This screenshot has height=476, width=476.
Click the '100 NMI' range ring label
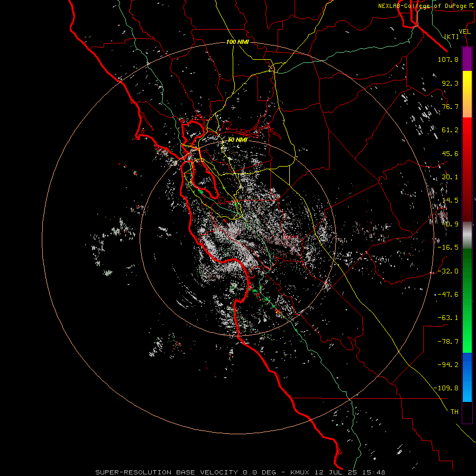tap(237, 42)
